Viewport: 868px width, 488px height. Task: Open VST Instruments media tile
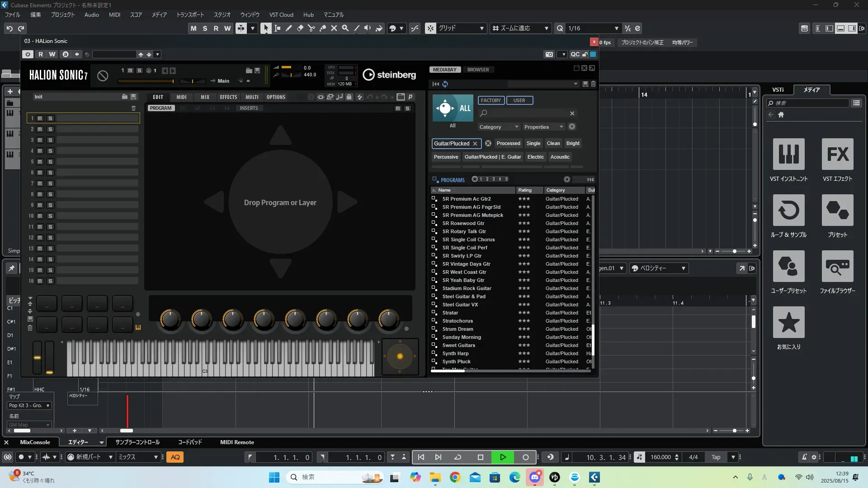coord(788,155)
